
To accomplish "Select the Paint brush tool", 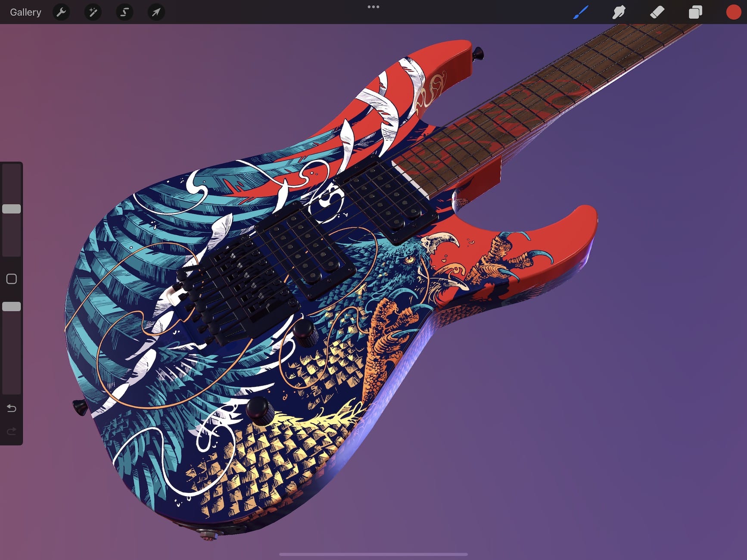I will 581,12.
